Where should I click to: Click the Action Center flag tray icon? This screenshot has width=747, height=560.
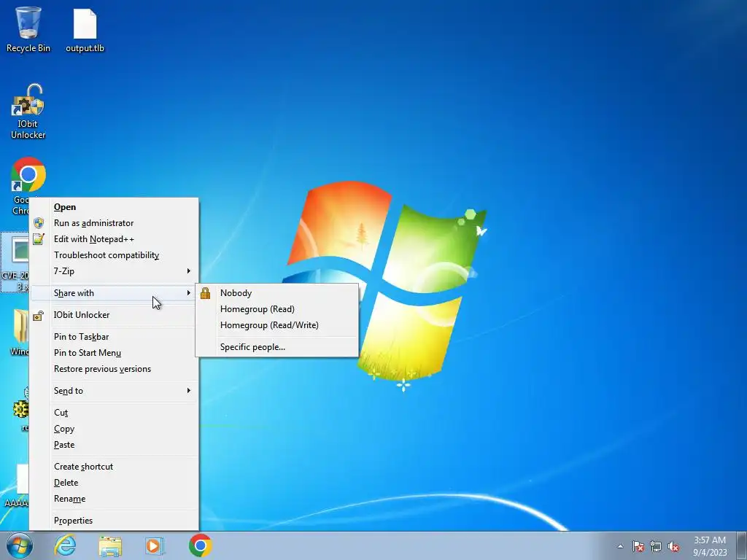(638, 547)
